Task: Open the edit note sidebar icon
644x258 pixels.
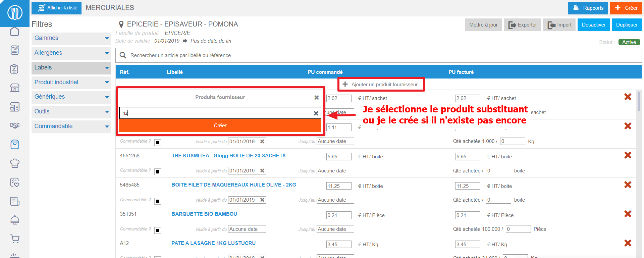Action: click(x=14, y=50)
